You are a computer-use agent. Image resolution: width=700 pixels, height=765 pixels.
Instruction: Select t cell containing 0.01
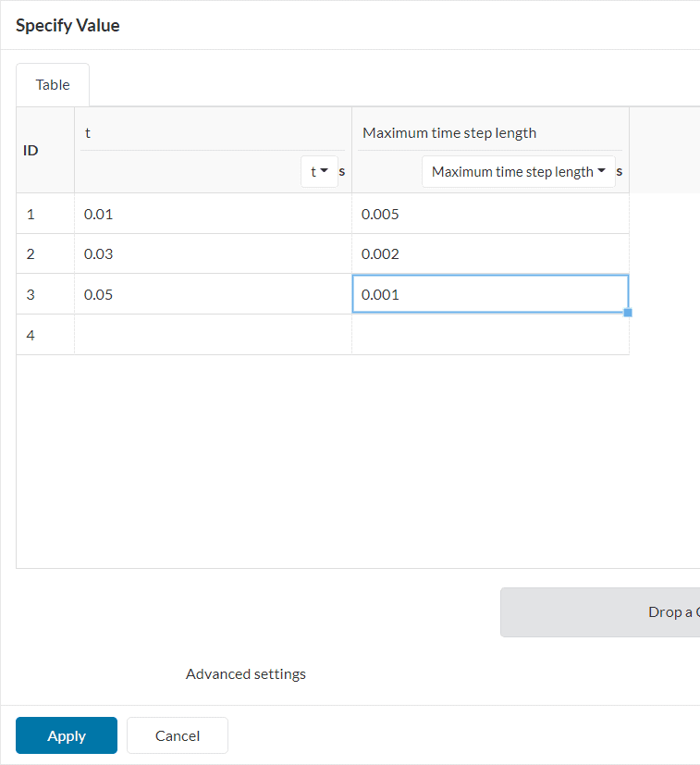click(213, 214)
